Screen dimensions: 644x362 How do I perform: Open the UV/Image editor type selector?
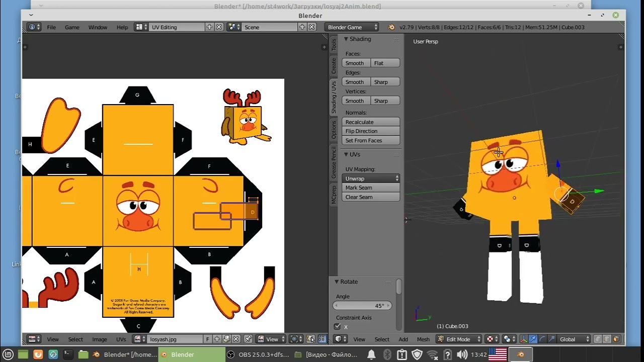coord(34,339)
